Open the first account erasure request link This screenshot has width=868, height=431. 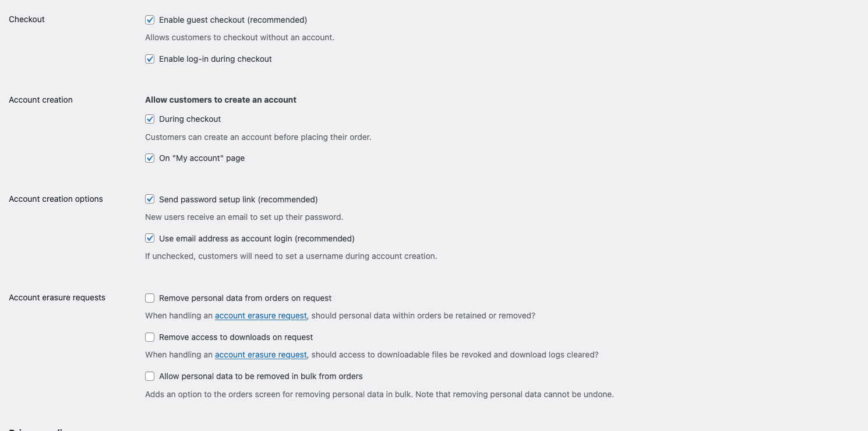pyautogui.click(x=260, y=316)
